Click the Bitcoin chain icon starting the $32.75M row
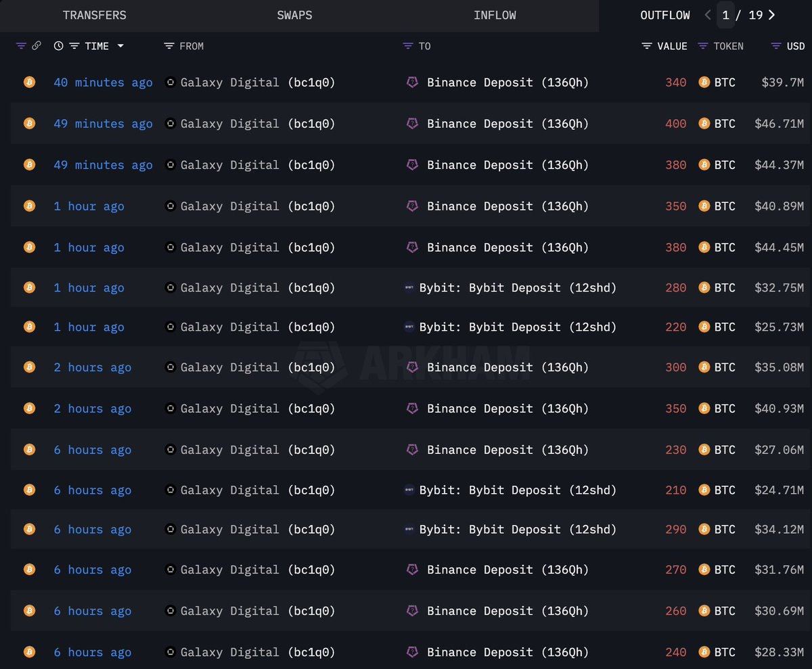The height and width of the screenshot is (669, 812). [x=29, y=287]
